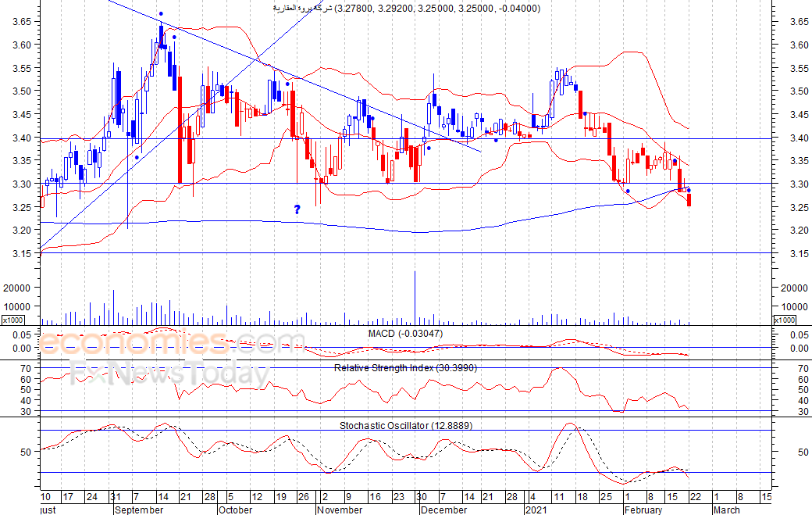
Task: Click the 3.15 price on left axis
Action: point(22,253)
